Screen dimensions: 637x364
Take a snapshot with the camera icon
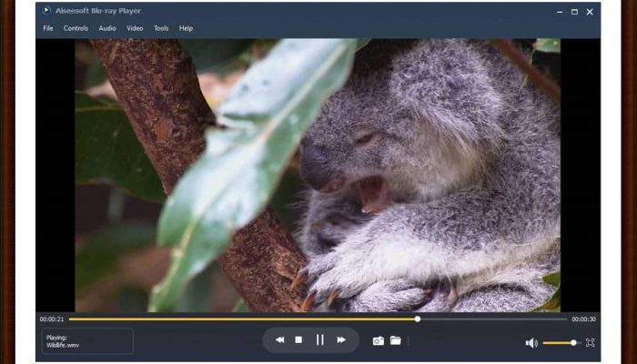(378, 341)
